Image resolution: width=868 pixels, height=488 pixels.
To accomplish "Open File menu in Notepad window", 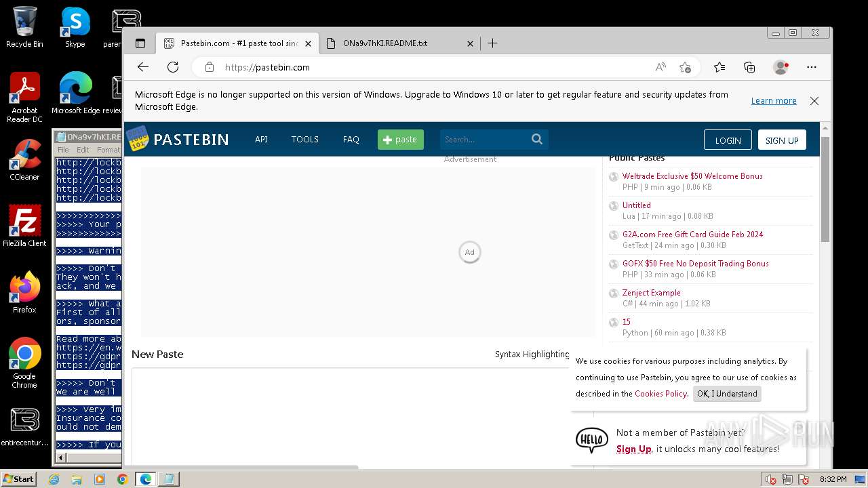I will point(63,150).
